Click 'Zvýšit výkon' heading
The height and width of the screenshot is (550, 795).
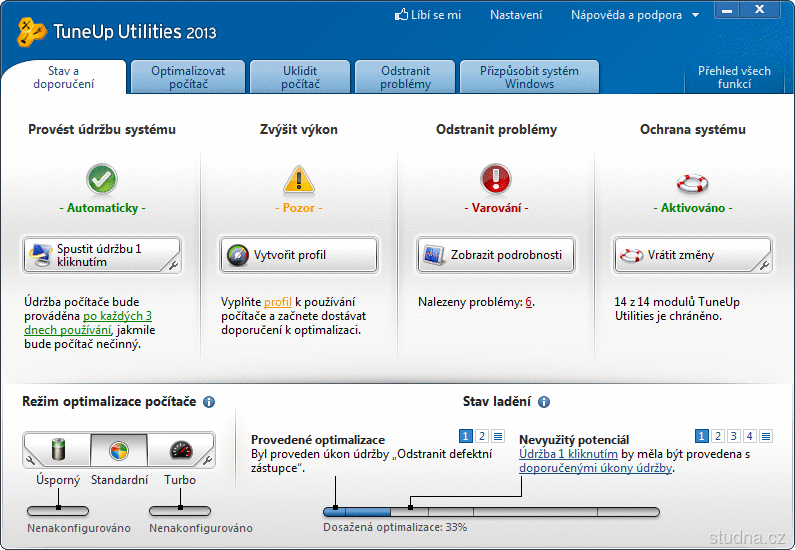[299, 130]
